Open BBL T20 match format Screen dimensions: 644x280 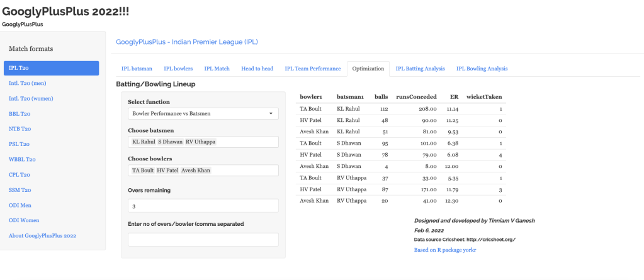[20, 114]
